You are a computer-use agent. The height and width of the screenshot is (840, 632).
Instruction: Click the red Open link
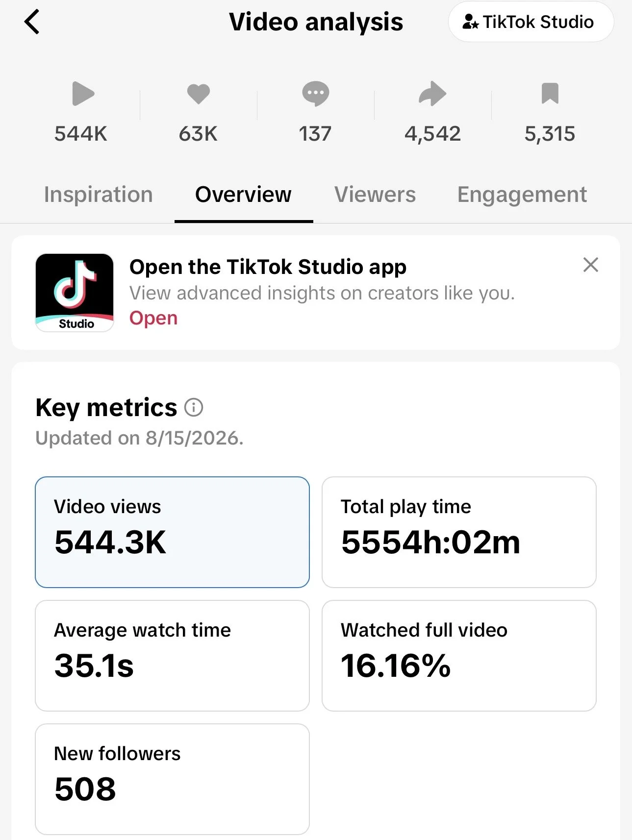point(153,318)
